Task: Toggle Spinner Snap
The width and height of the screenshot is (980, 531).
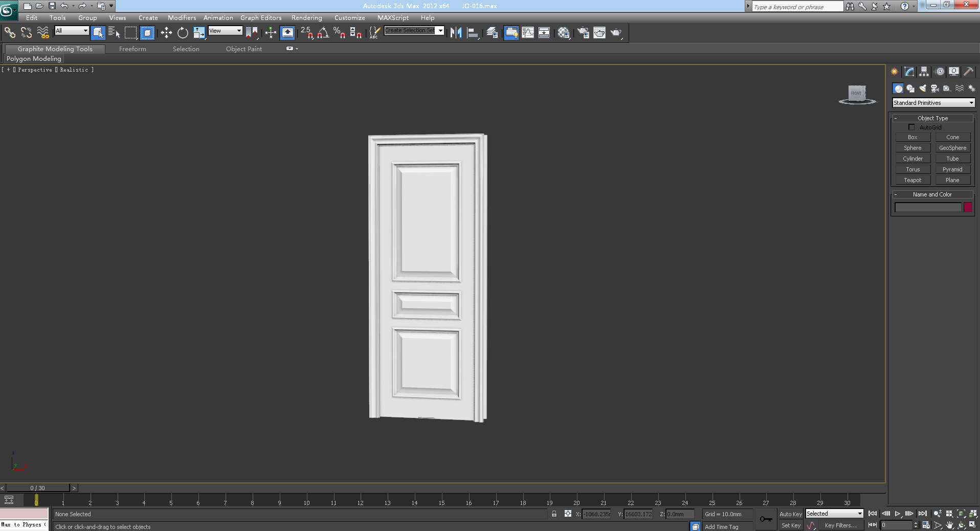Action: tap(356, 33)
